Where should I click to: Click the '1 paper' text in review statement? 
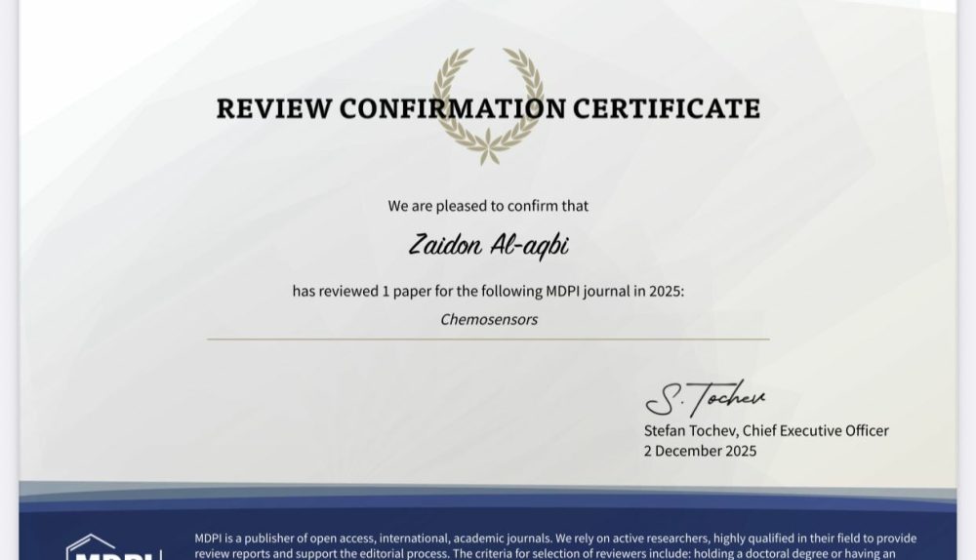408,291
